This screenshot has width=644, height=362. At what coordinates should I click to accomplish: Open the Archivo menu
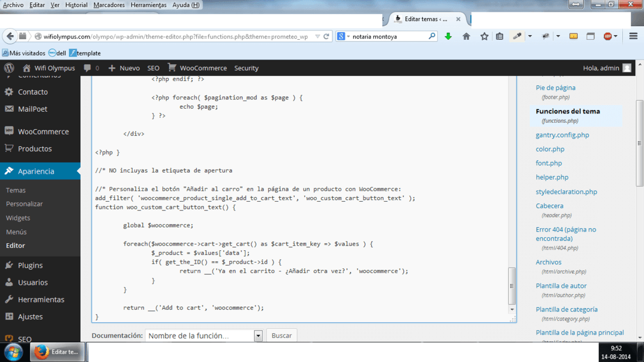13,5
